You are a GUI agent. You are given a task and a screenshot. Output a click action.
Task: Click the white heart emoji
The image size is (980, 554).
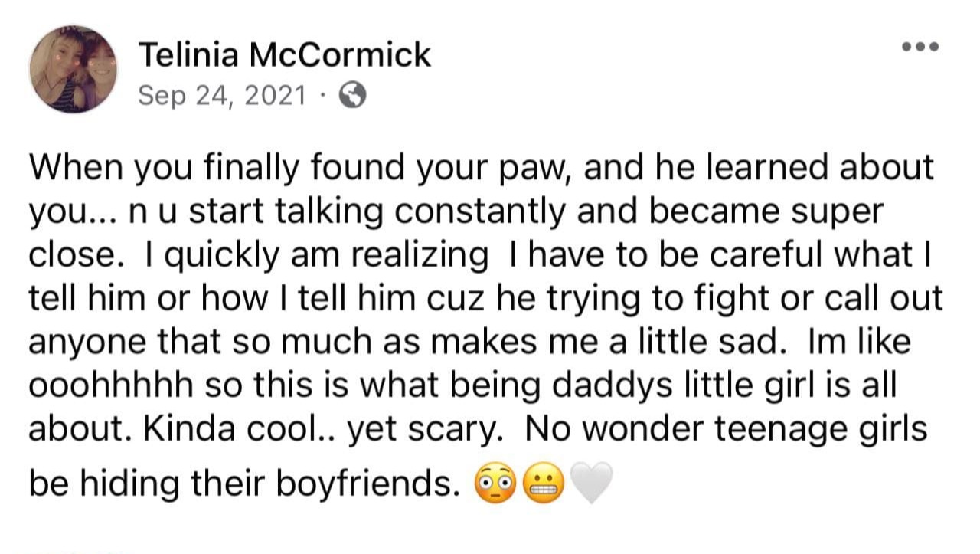[x=592, y=485]
